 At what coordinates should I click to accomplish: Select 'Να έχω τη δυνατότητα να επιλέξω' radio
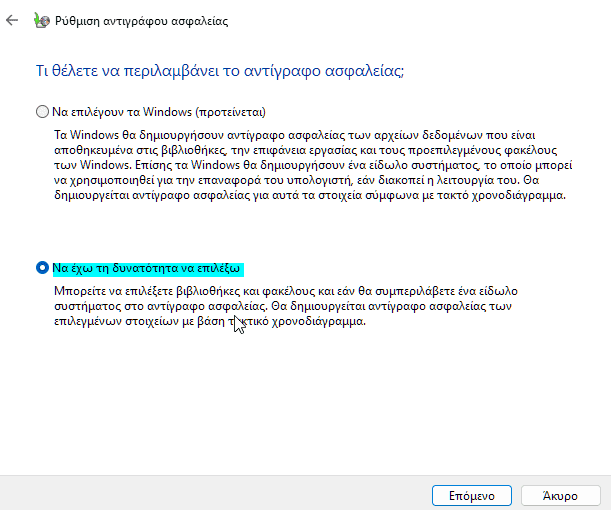click(x=42, y=268)
